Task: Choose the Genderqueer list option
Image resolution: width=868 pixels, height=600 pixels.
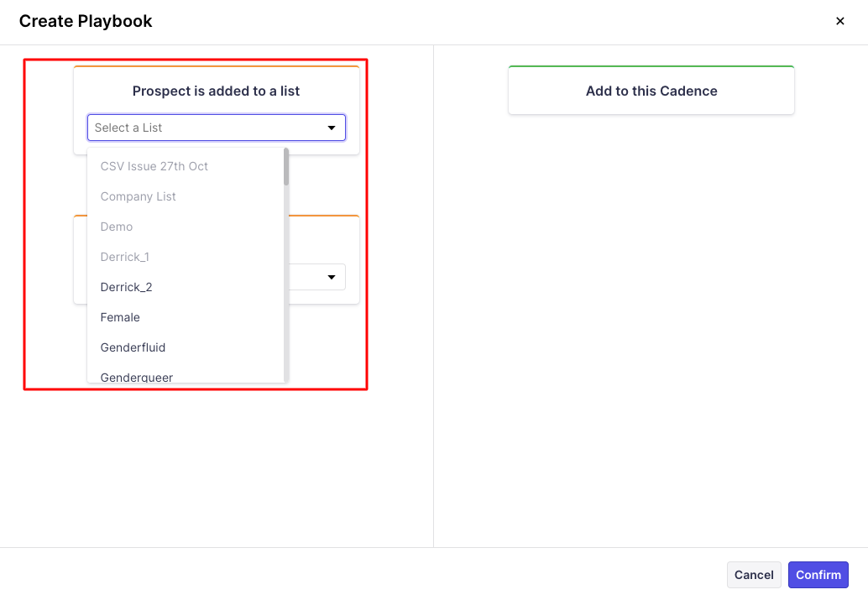Action: point(137,377)
